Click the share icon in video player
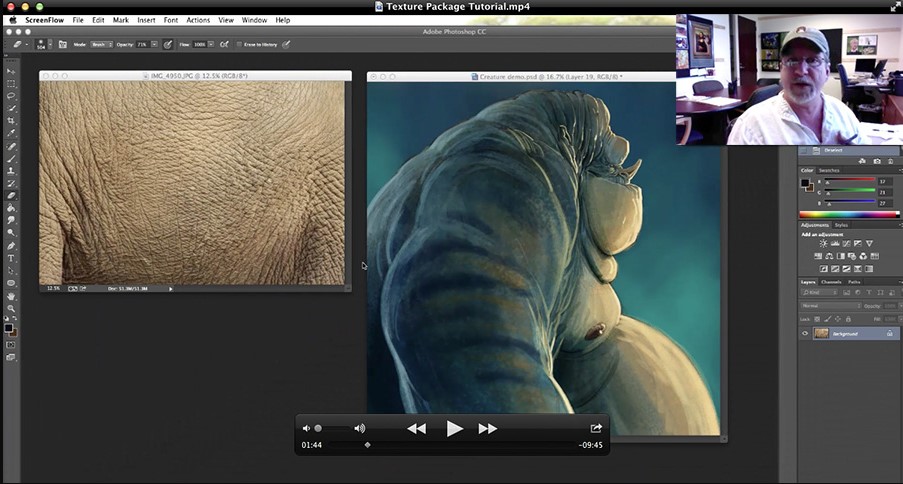 pyautogui.click(x=596, y=428)
